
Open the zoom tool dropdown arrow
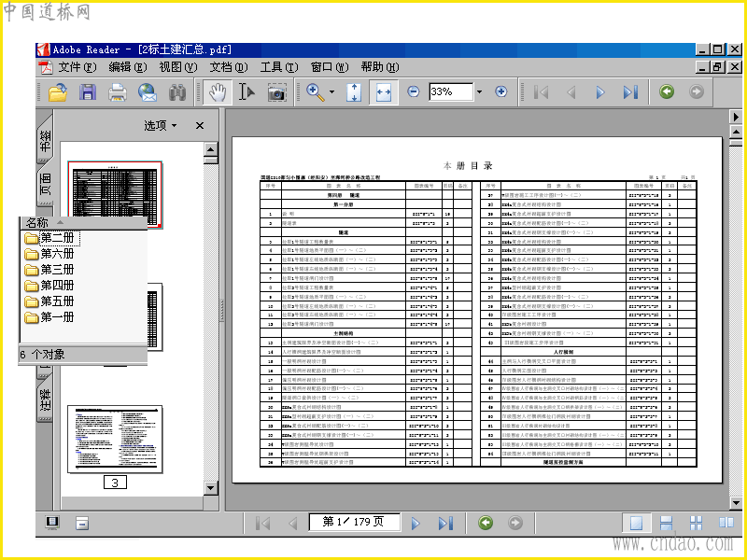coord(332,91)
